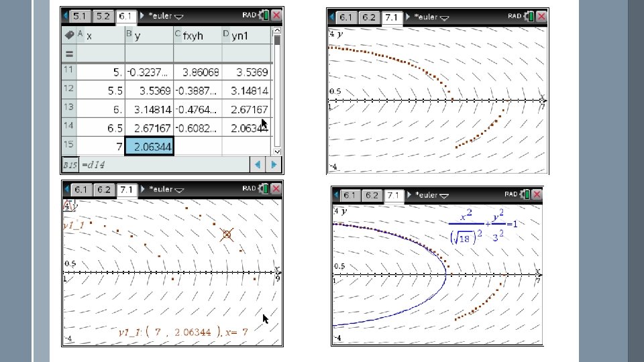Close the top-right graph window
The height and width of the screenshot is (362, 644).
(x=542, y=16)
